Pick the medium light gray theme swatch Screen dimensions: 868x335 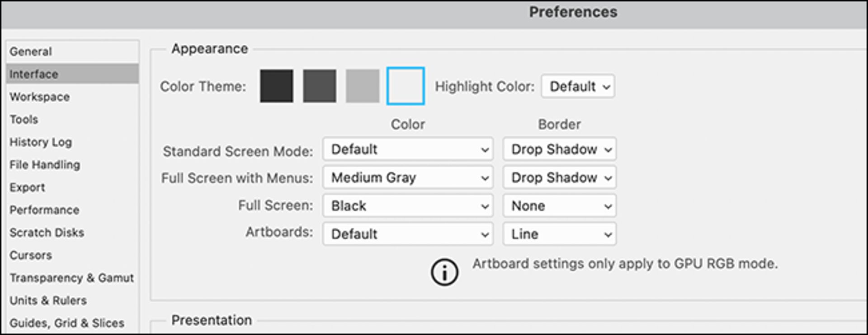[x=362, y=86]
